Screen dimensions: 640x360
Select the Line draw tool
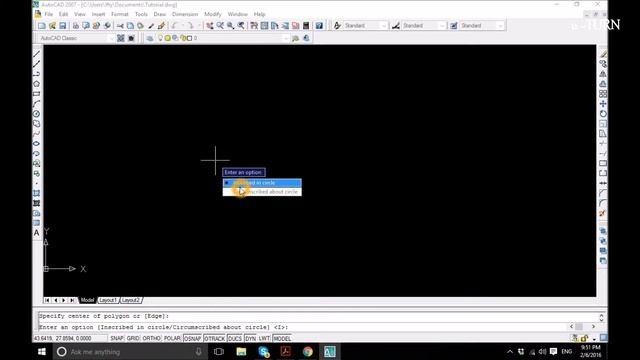[36, 54]
